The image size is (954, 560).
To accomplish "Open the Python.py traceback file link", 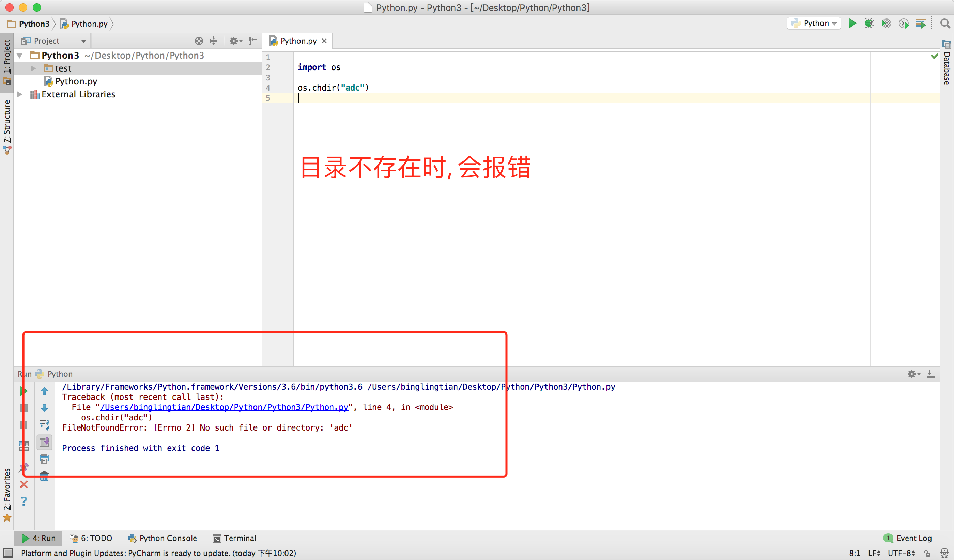I will [224, 407].
